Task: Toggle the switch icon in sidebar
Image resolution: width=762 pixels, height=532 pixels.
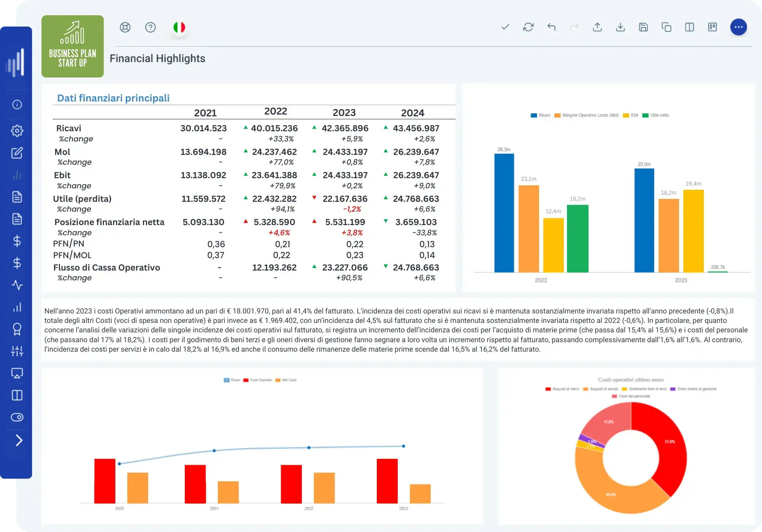Action: 17,417
